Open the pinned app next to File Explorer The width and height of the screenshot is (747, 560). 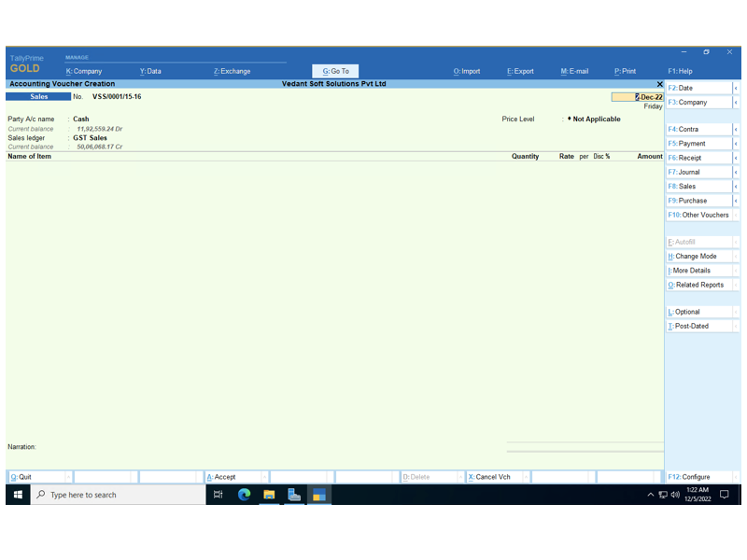294,495
